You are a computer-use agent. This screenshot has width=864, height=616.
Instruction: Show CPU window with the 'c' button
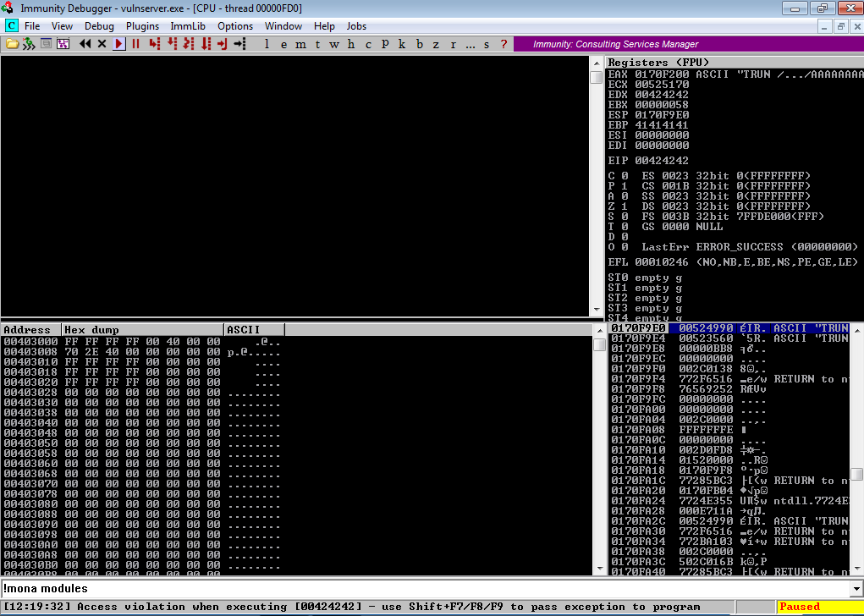(368, 44)
